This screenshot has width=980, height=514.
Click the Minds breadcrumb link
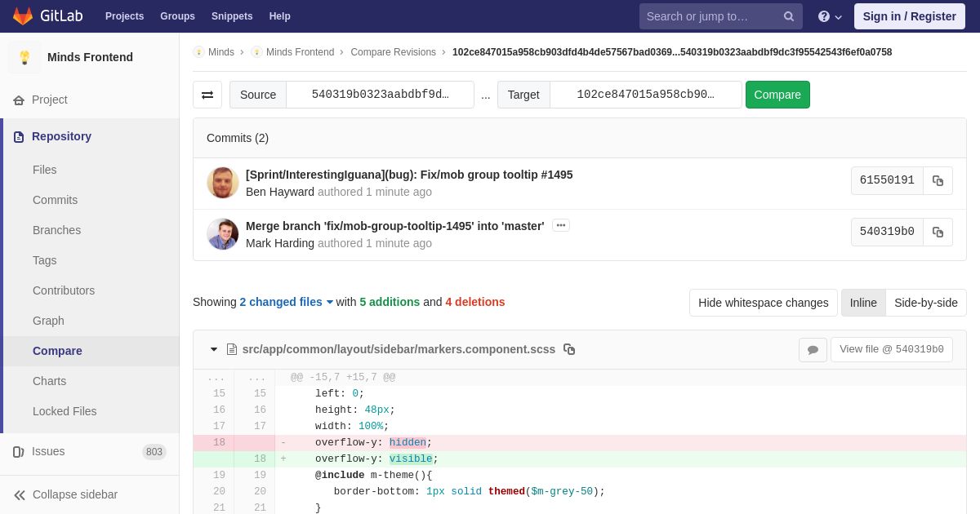(221, 52)
